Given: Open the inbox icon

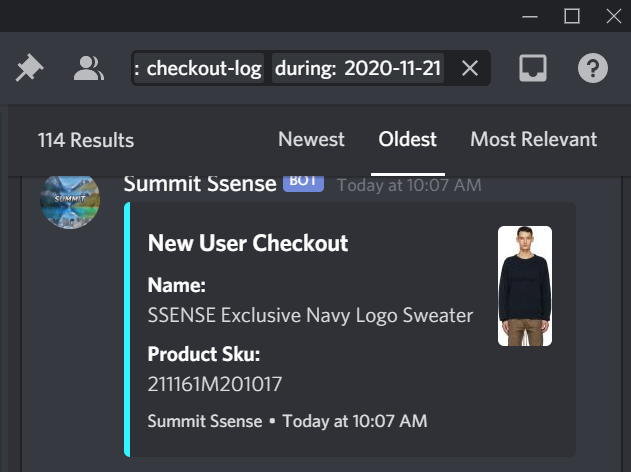Looking at the screenshot, I should click(x=532, y=68).
